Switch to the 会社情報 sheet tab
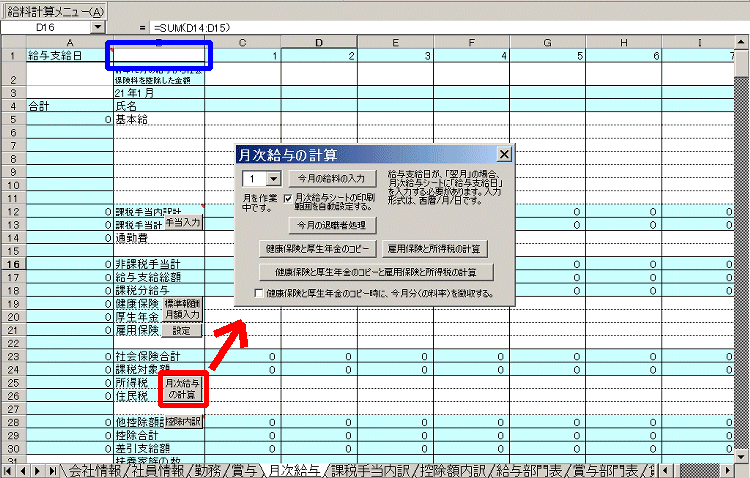Viewport: 750px width, 478px height. (94, 470)
